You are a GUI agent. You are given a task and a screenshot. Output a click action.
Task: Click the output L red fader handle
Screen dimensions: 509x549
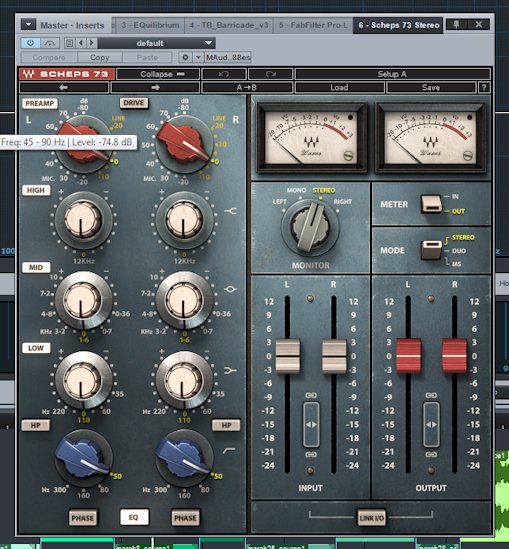[408, 356]
